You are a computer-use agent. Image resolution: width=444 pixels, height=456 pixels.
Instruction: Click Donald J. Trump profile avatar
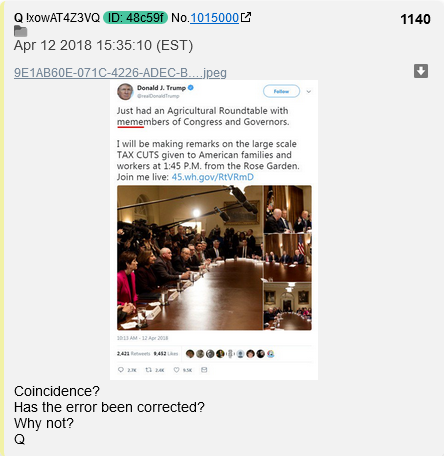pyautogui.click(x=125, y=91)
